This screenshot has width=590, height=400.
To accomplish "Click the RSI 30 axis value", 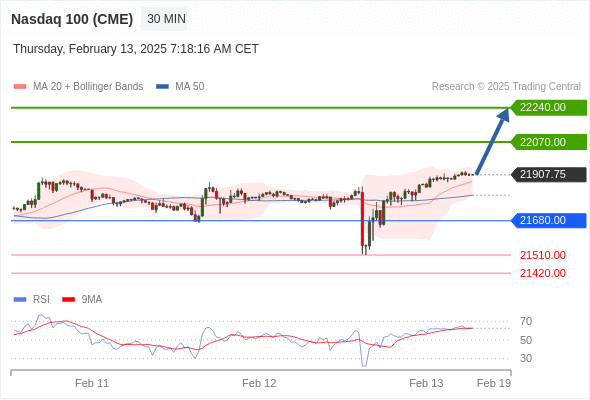I will click(x=526, y=358).
